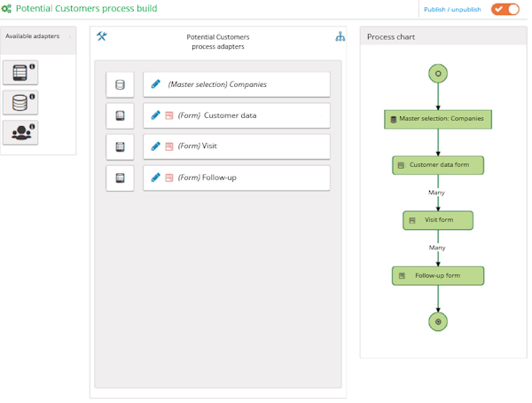Select the (Form) Visit adapter row

[237, 146]
